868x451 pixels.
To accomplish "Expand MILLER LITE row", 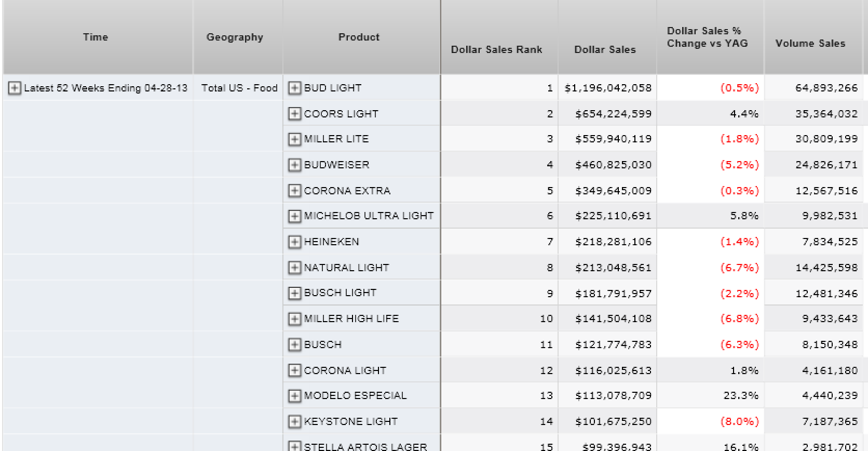I will coord(294,139).
